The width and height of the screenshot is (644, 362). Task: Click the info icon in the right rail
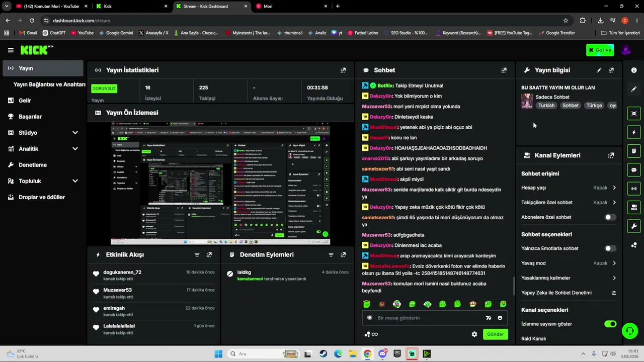pos(634,70)
